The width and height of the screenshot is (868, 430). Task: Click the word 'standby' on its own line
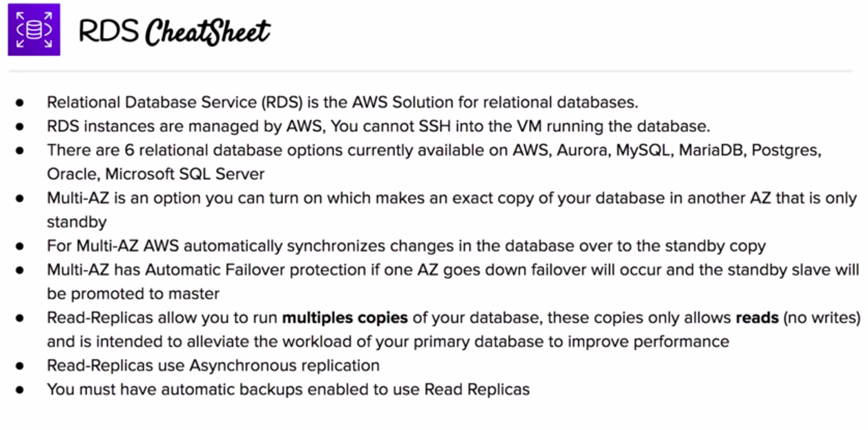coord(77,222)
